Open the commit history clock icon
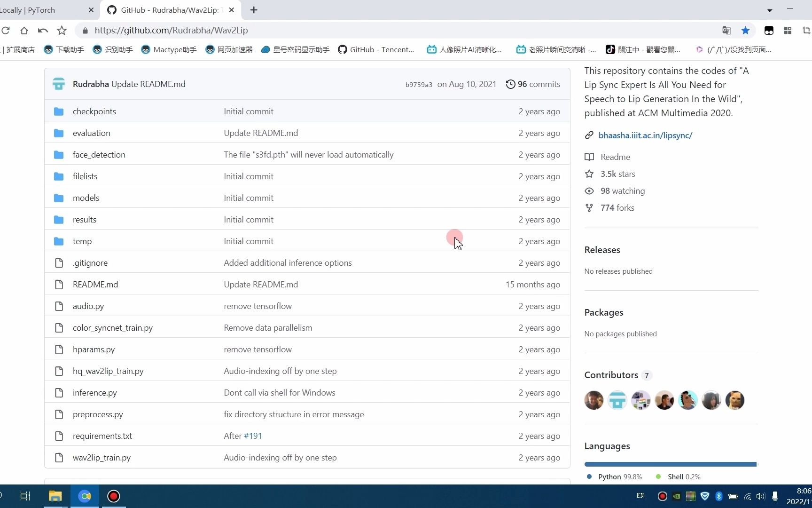 pyautogui.click(x=510, y=84)
